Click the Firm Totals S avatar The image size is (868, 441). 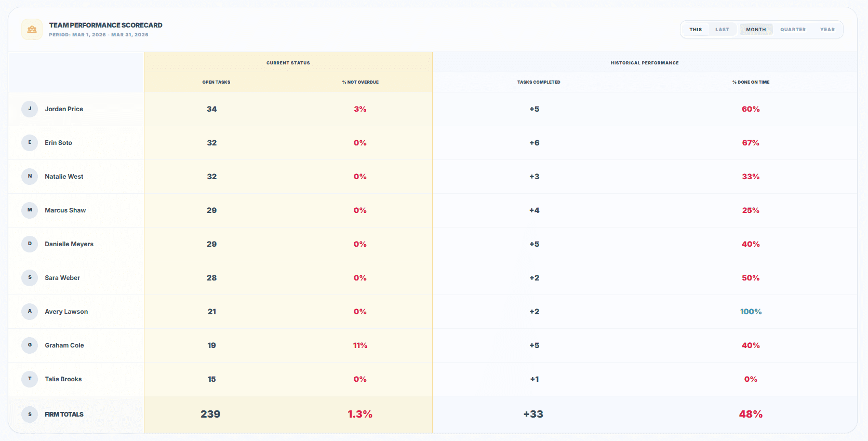tap(30, 415)
